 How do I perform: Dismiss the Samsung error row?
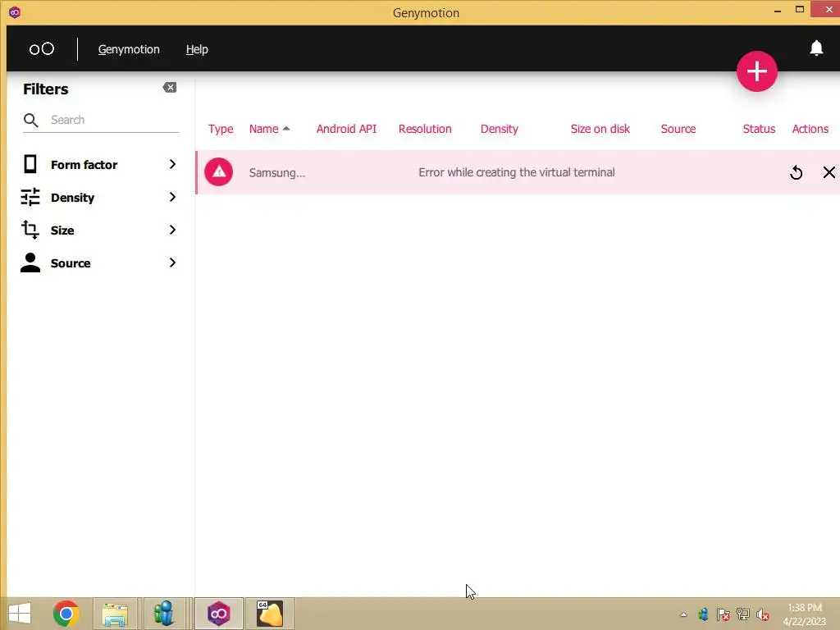click(829, 172)
